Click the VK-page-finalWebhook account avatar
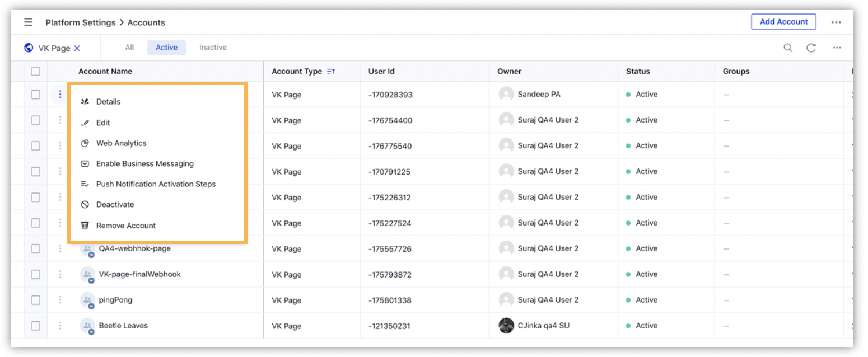The height and width of the screenshot is (357, 868). (87, 275)
